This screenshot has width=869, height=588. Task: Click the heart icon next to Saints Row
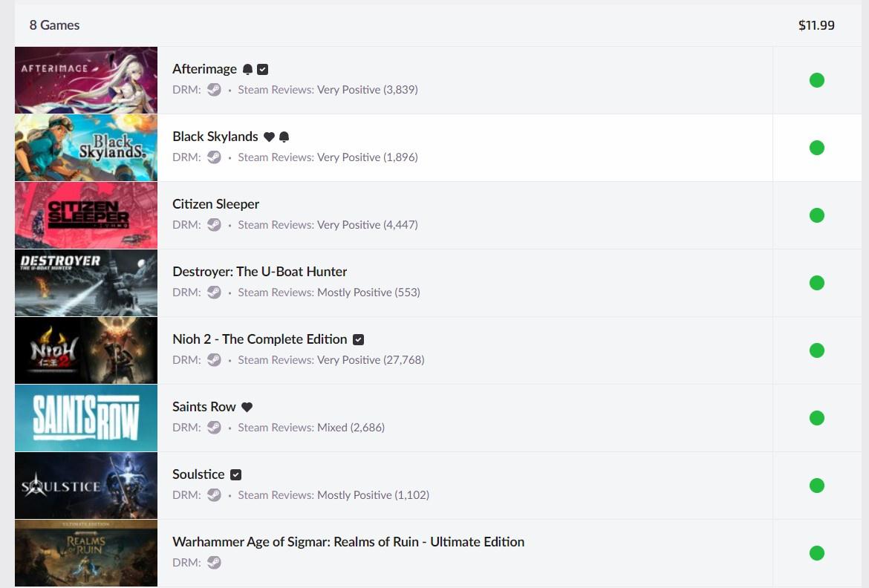[x=247, y=408]
